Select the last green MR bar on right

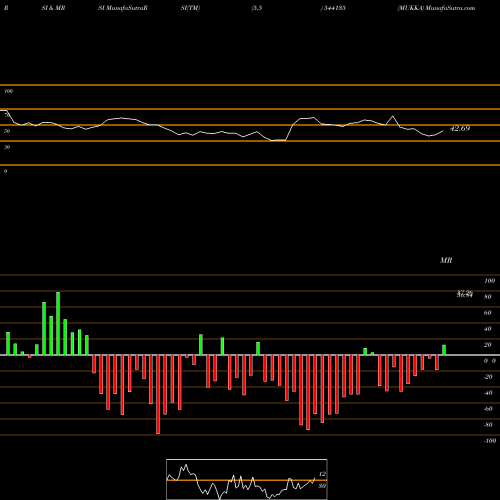(444, 350)
